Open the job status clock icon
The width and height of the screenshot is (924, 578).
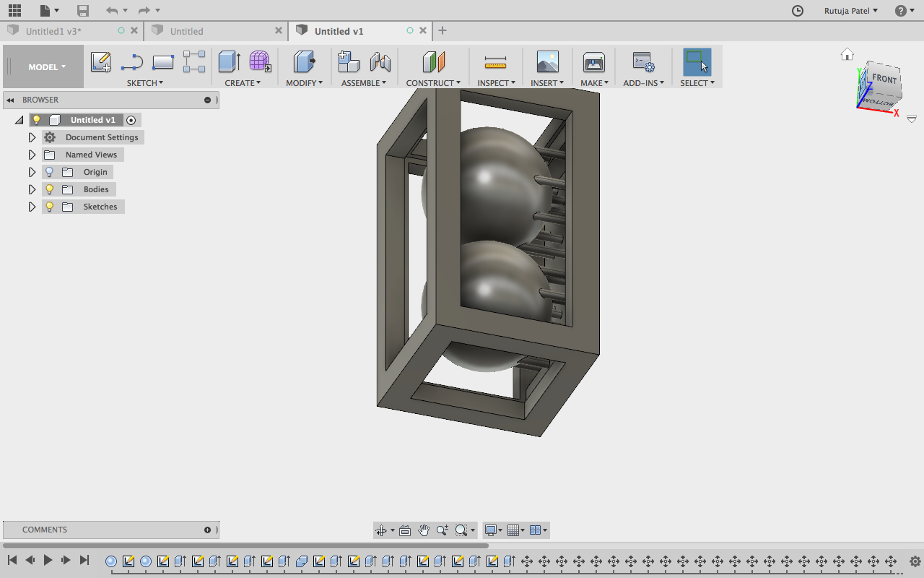(x=798, y=11)
